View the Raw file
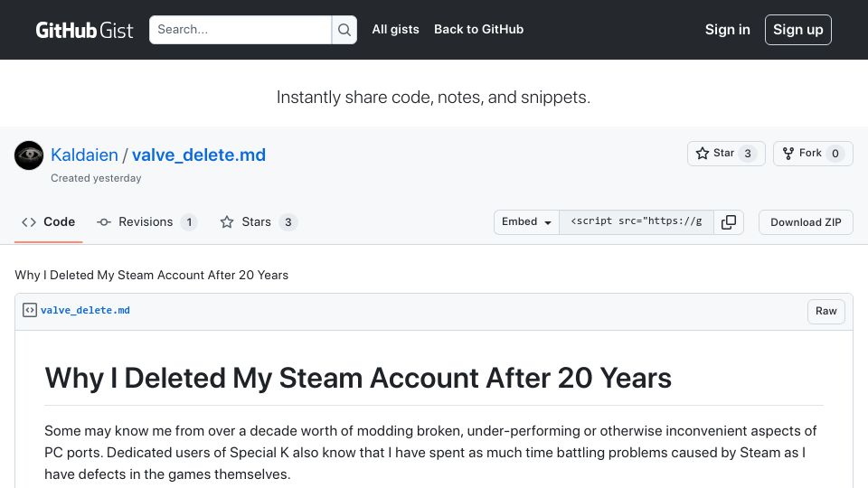 coord(826,311)
